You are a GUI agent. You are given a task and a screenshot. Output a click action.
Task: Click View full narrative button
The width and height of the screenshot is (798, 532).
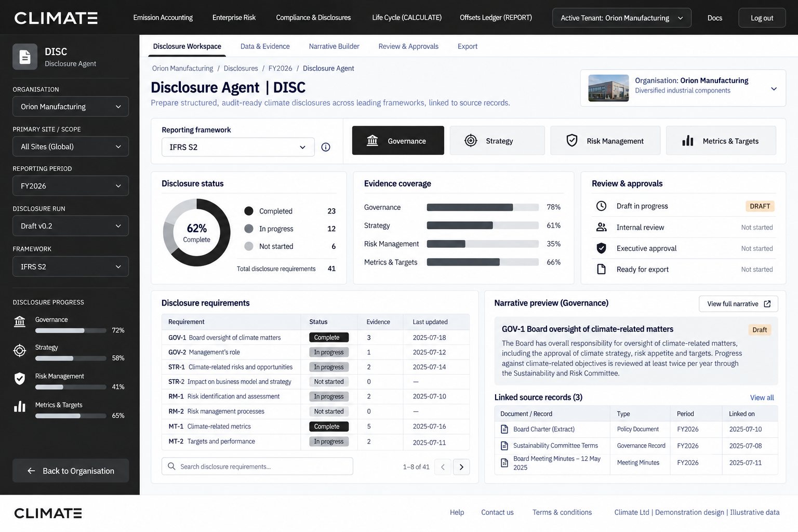click(x=738, y=304)
